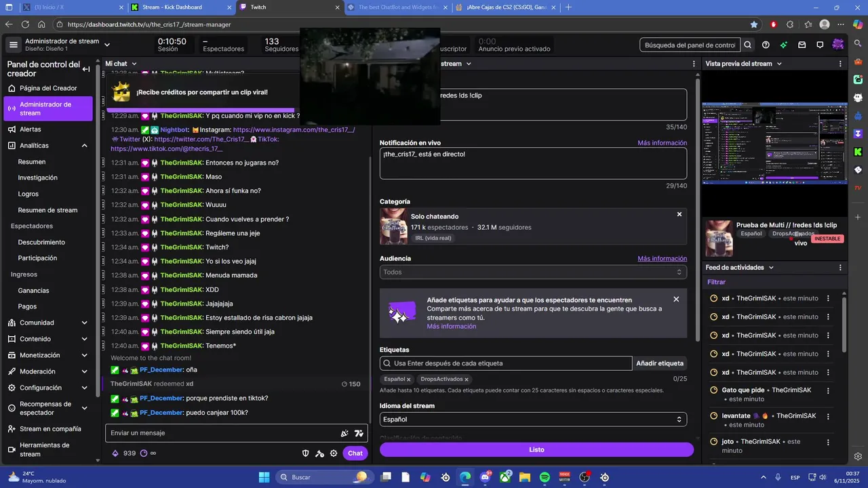This screenshot has height=488, width=868.
Task: Open three-dot options of Vista previa del stream
Action: point(841,64)
